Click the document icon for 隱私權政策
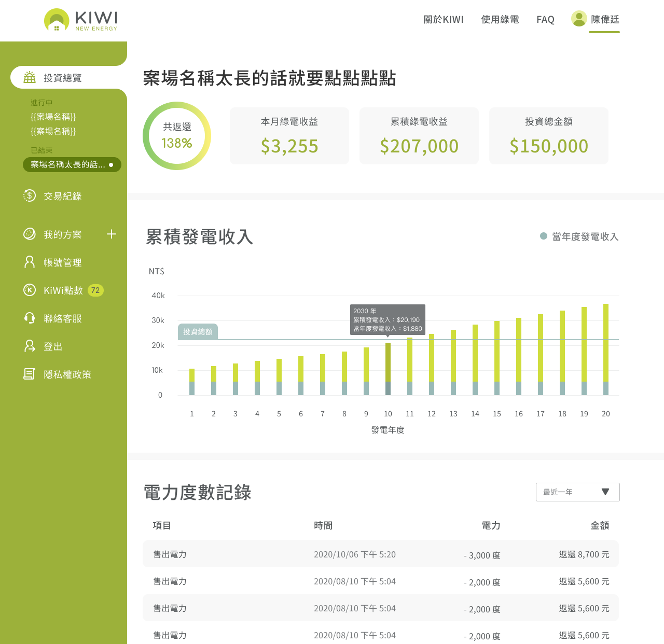Viewport: 664px width, 644px height. click(x=30, y=374)
